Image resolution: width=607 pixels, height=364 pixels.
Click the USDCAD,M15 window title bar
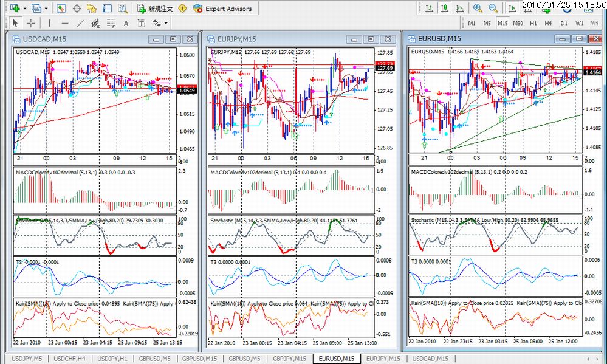tap(103, 39)
